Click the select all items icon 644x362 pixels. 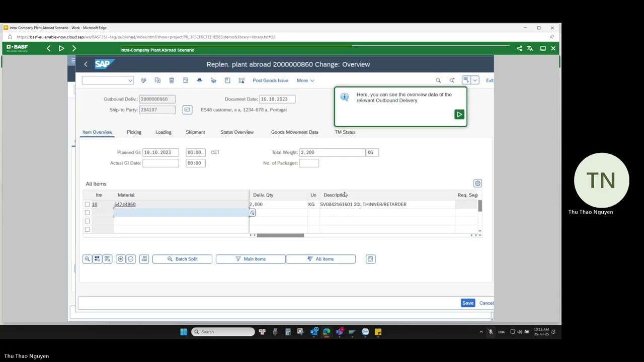97,259
